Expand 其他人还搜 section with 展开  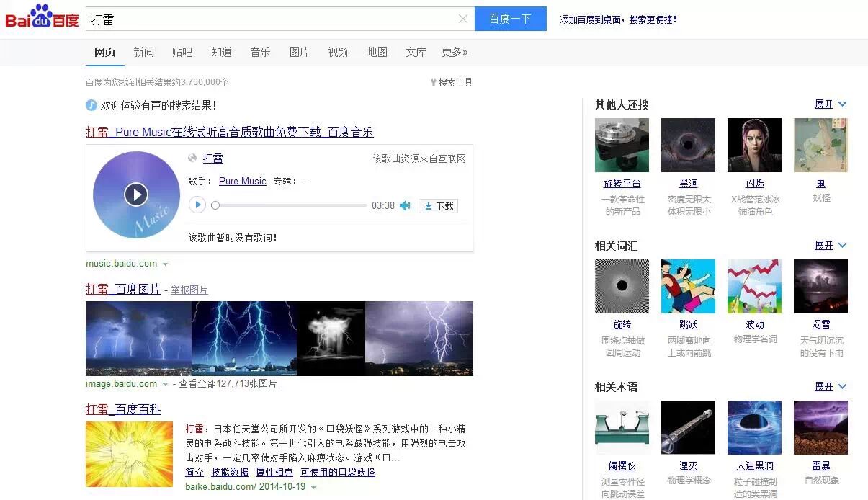tap(831, 104)
